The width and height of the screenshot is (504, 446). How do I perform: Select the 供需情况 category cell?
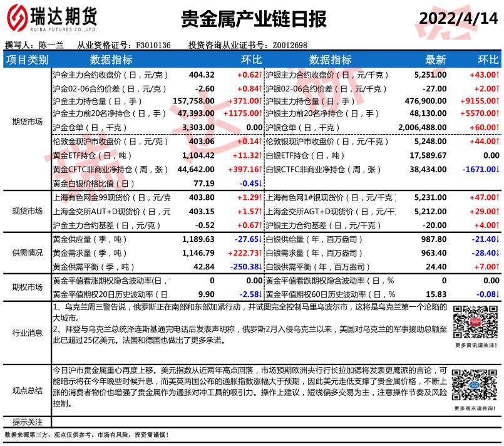[x=26, y=253]
